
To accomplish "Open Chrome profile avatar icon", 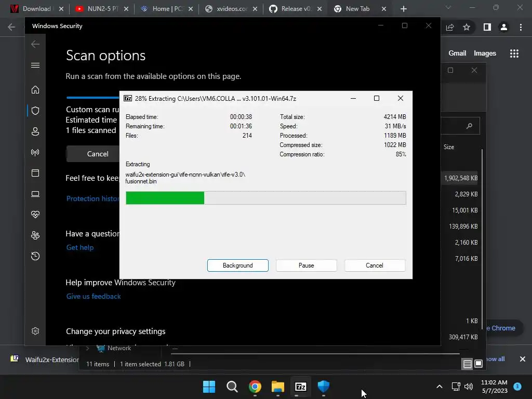I will 504,27.
